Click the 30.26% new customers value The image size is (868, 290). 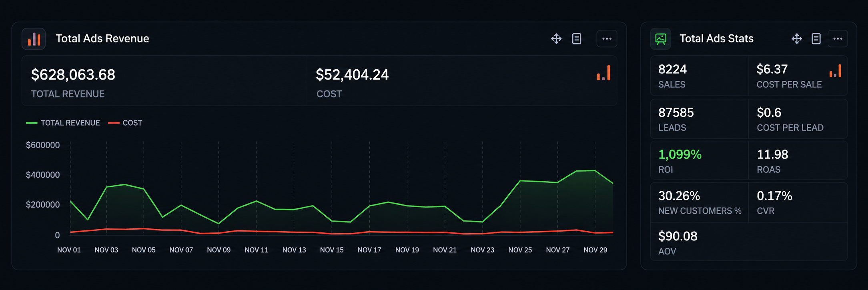point(679,196)
